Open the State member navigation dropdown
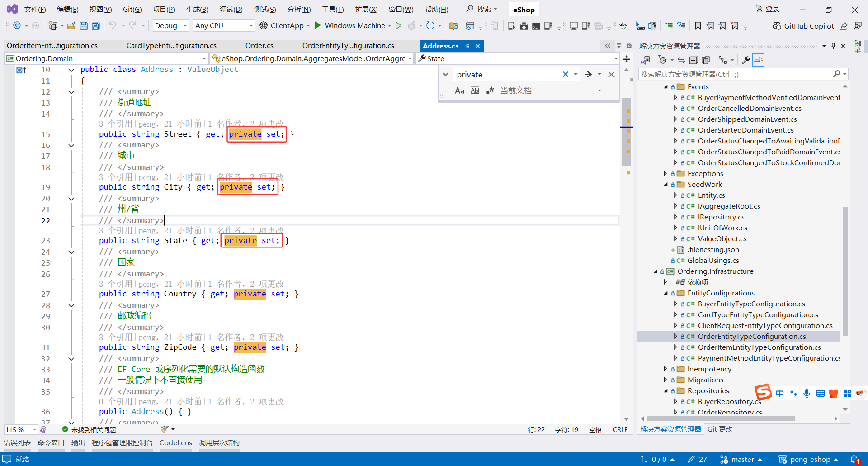The height and width of the screenshot is (466, 868). (x=518, y=59)
